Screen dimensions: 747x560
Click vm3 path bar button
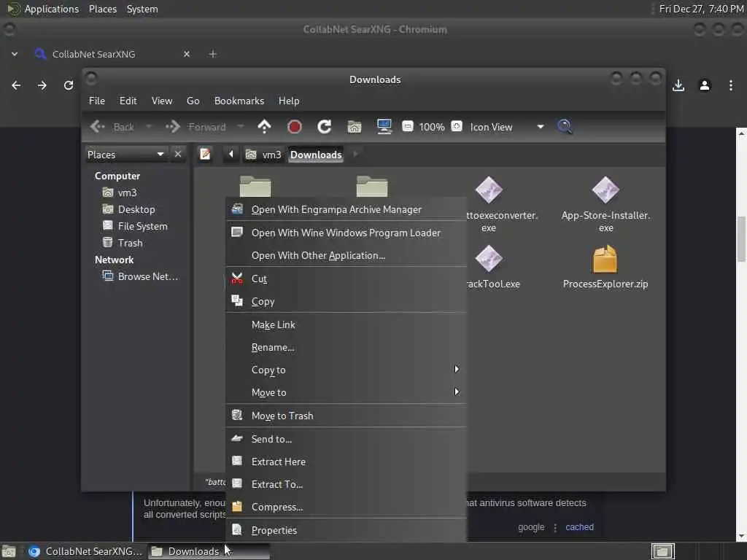263,155
